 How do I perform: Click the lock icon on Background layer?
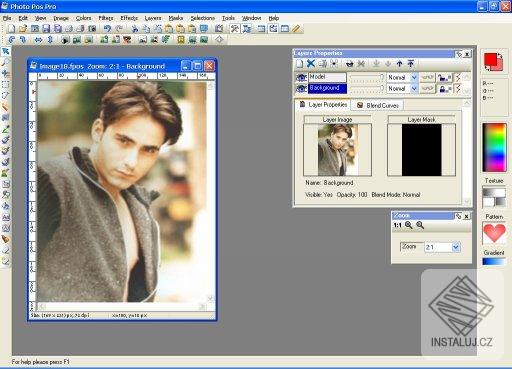(445, 89)
